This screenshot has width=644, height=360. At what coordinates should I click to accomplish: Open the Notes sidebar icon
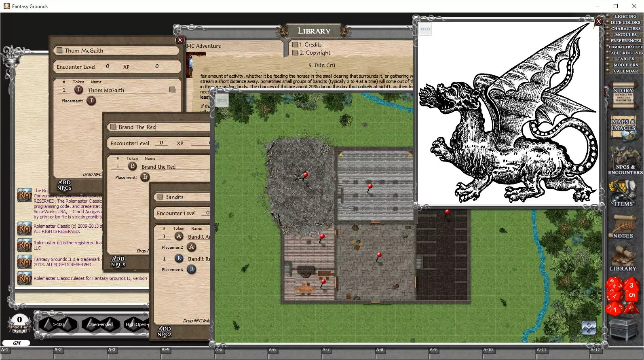[623, 227]
